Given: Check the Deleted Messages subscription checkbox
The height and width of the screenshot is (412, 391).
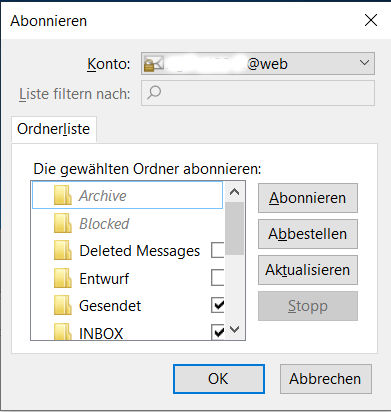Looking at the screenshot, I should coord(218,250).
